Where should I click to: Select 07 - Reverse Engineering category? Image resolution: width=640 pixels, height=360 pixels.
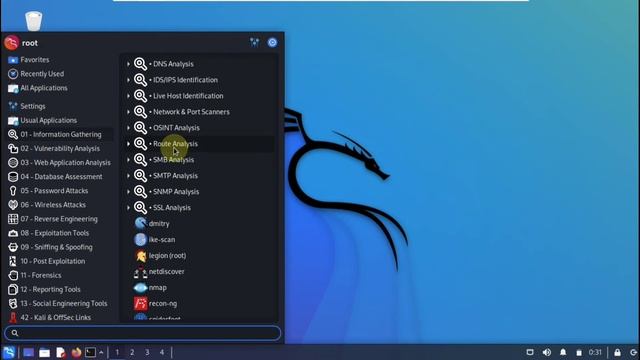(x=60, y=219)
